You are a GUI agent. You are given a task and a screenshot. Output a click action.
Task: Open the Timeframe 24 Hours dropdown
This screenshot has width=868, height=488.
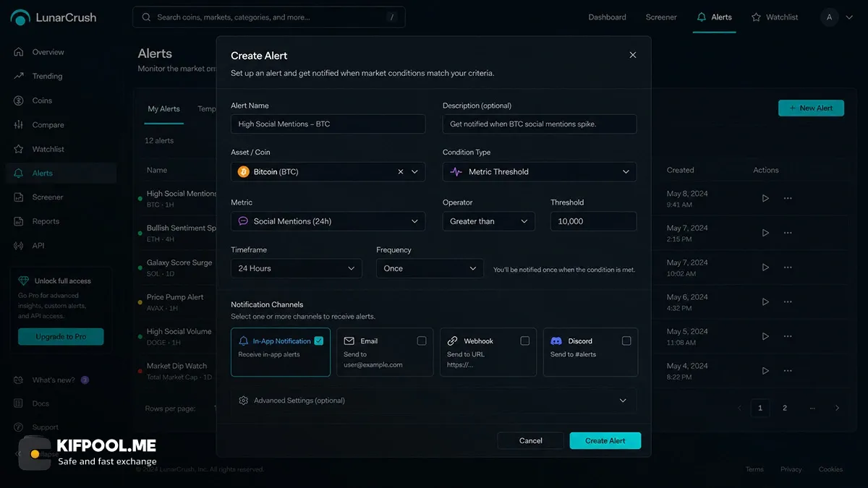tap(297, 268)
